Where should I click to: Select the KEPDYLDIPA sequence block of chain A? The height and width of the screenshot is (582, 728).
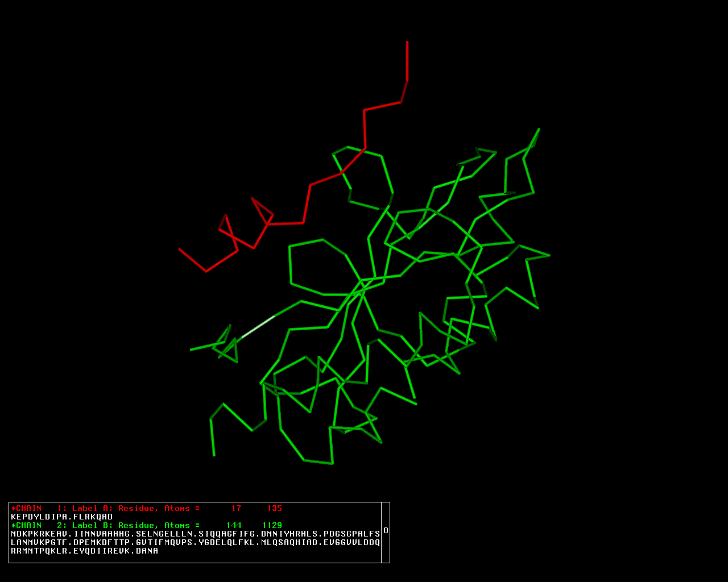(39, 517)
